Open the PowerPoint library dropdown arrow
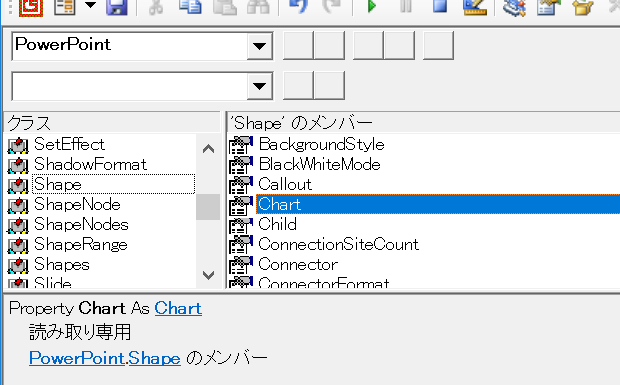Screen dimensions: 620x385 point(259,46)
